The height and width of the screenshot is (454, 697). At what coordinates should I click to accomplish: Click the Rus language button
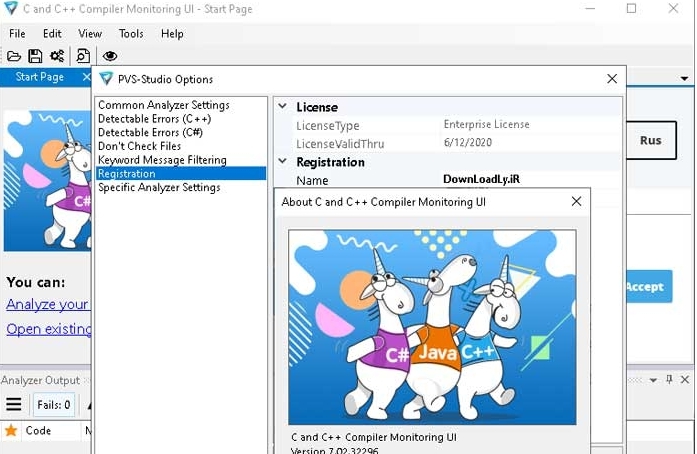click(x=651, y=141)
